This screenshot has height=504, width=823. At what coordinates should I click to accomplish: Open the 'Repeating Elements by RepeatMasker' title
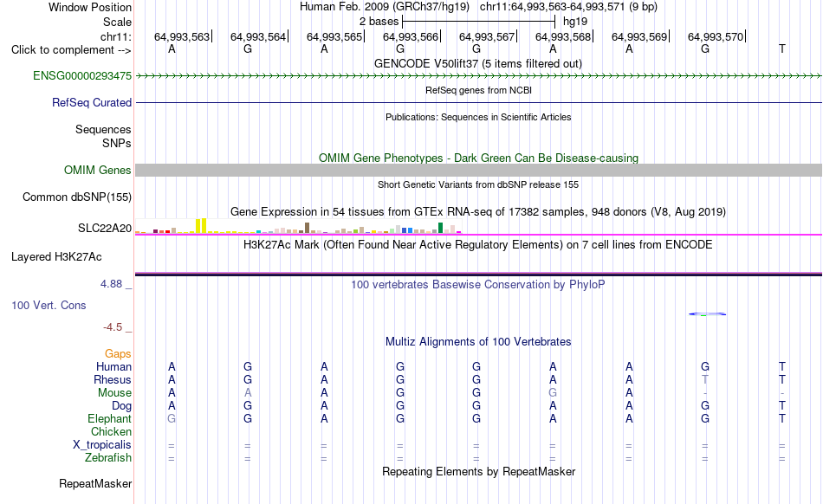point(478,471)
